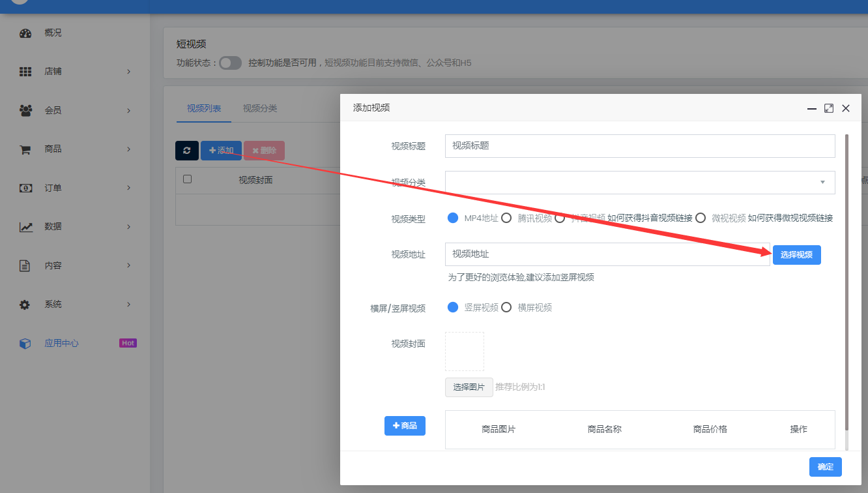The height and width of the screenshot is (493, 868).
Task: Expand the 系统 sidebar menu chevron
Action: click(128, 305)
